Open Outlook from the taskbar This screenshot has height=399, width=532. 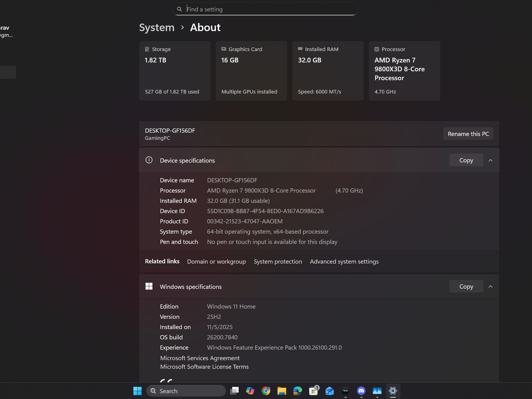[329, 391]
